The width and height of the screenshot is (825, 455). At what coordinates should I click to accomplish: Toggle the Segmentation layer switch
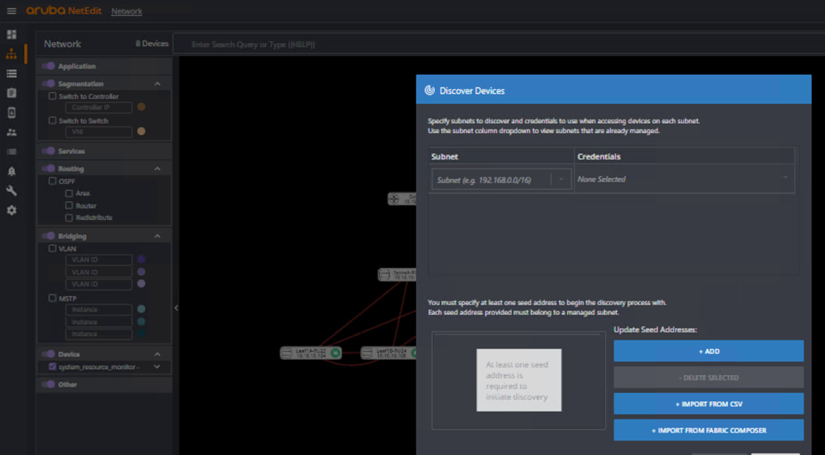(48, 84)
